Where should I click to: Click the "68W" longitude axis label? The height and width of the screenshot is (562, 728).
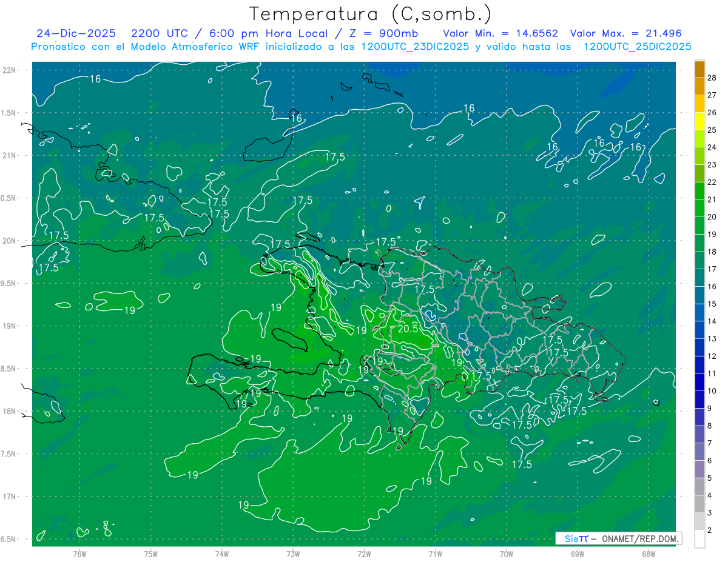click(649, 554)
